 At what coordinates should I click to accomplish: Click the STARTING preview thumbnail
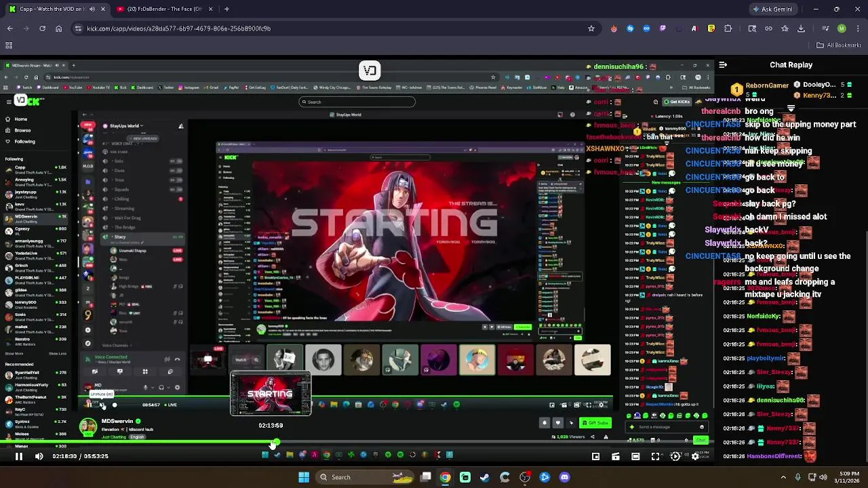click(271, 394)
